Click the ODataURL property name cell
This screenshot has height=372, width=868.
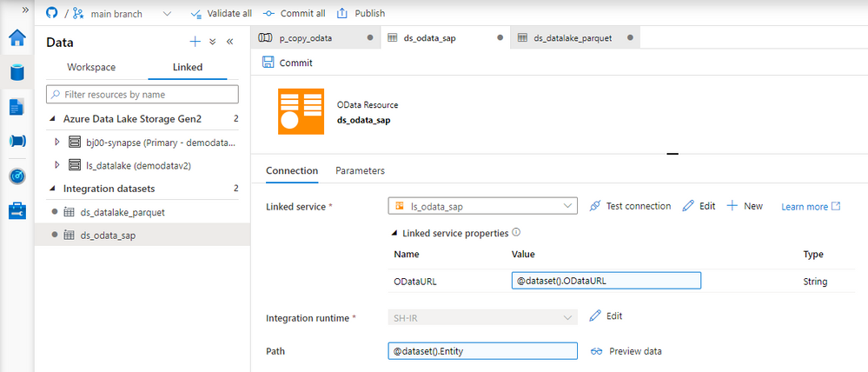pos(414,282)
